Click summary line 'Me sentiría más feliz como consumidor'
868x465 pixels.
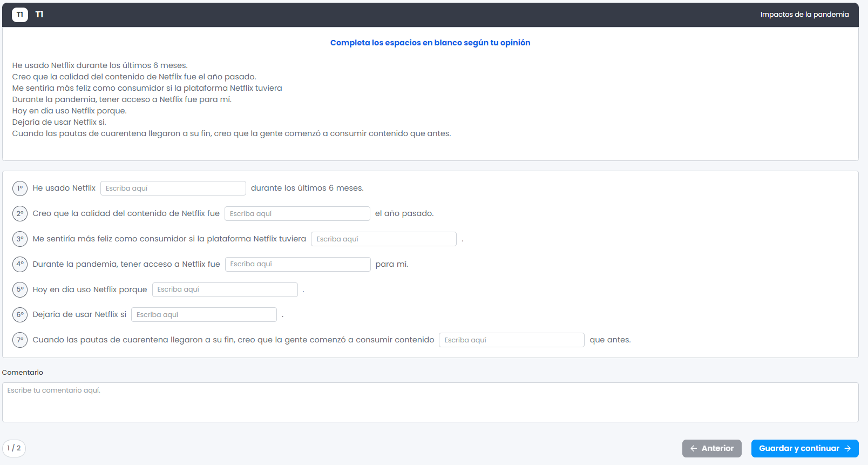coord(147,88)
